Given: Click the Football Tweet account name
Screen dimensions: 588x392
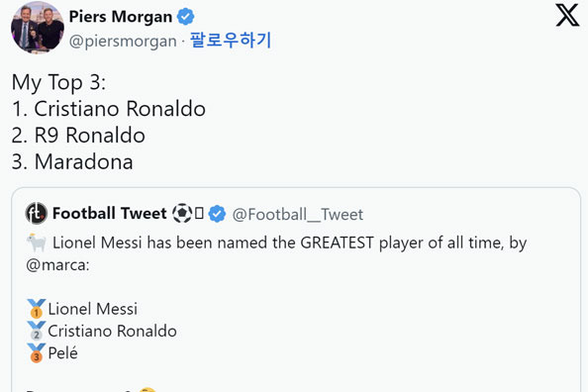Looking at the screenshot, I should pos(110,214).
